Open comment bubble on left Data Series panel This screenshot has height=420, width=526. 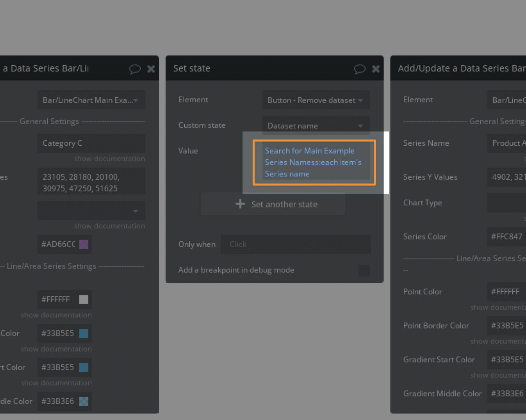click(x=135, y=69)
